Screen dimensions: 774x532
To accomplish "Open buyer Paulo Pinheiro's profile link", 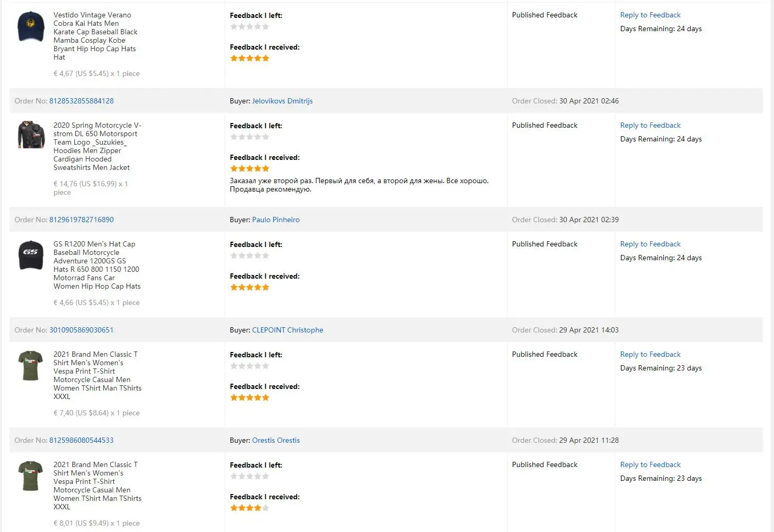I will click(x=276, y=220).
